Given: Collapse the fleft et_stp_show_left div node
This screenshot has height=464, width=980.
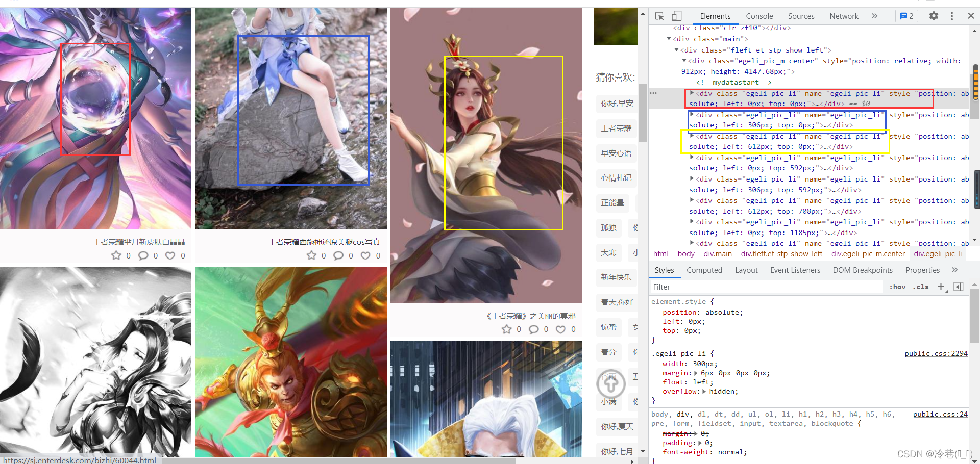Looking at the screenshot, I should tap(677, 50).
